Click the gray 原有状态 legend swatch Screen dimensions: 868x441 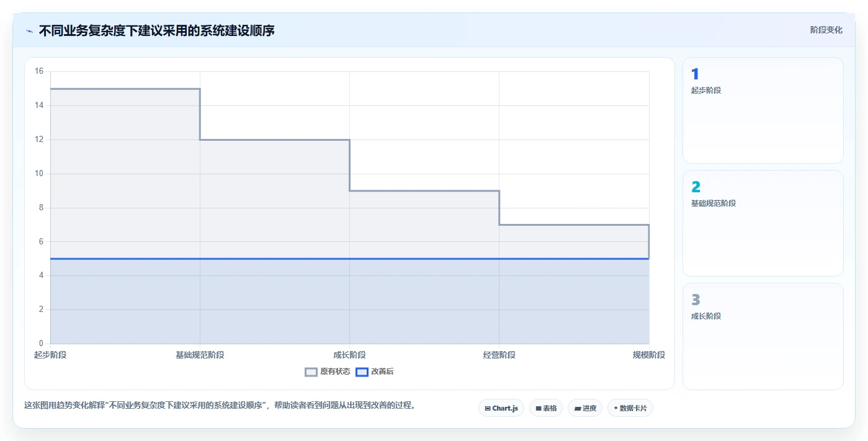[311, 372]
